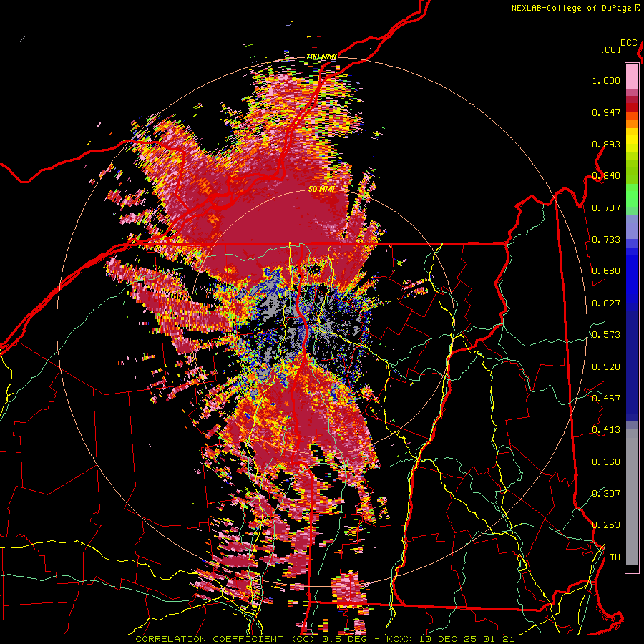Screen dimensions: 644x644
Task: Click the 0.840 scale value
Action: pyautogui.click(x=606, y=176)
